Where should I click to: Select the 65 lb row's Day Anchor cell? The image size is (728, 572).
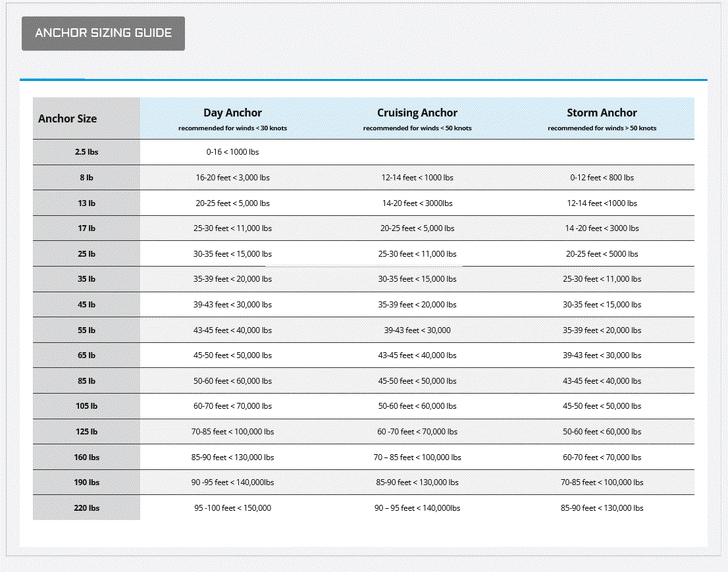(x=232, y=355)
